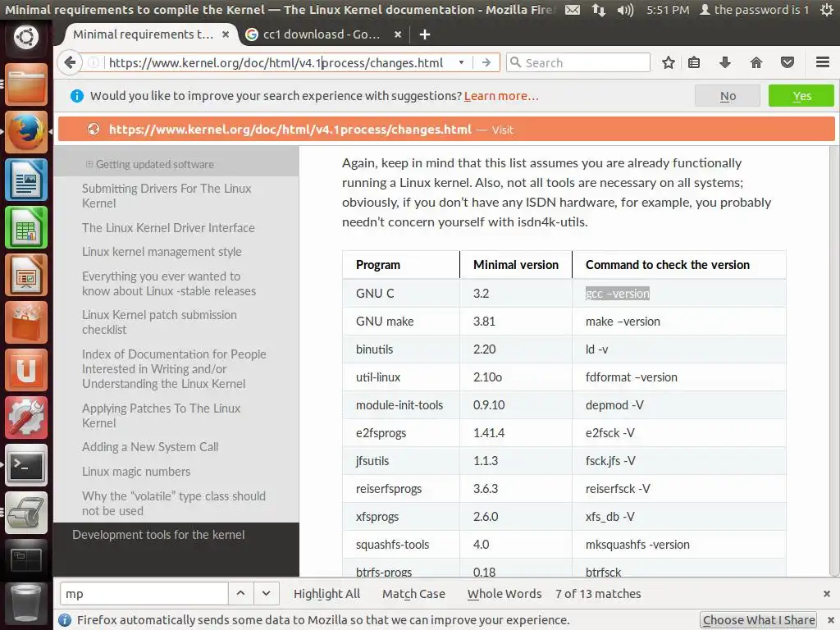Viewport: 840px width, 630px height.
Task: Show bookmarks list icon
Action: tap(694, 62)
